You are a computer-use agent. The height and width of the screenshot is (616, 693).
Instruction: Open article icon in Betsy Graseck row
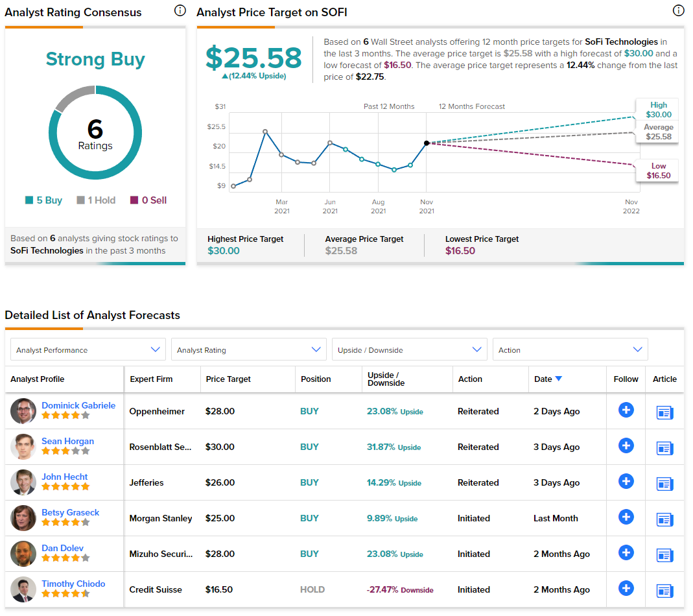664,519
